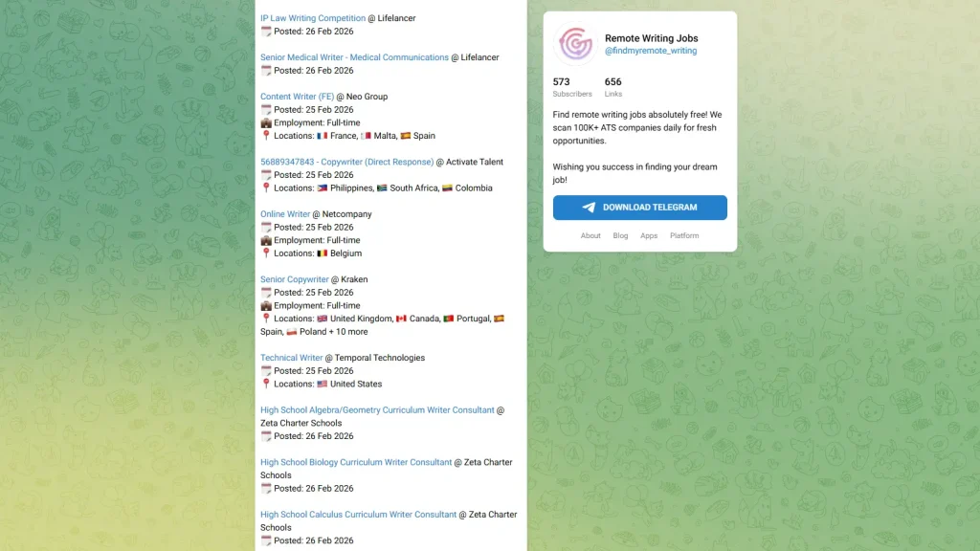Click the @findmyremote_writing handle
980x551 pixels.
[651, 51]
